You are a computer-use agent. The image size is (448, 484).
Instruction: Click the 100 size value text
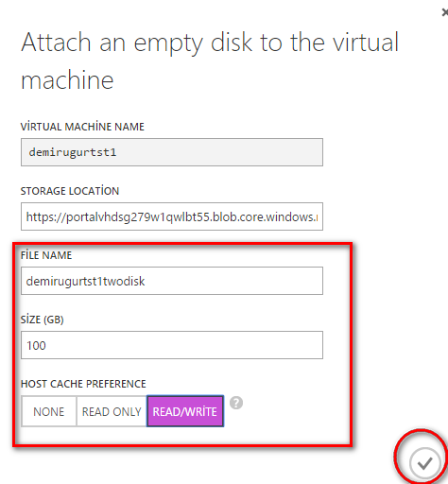click(36, 346)
